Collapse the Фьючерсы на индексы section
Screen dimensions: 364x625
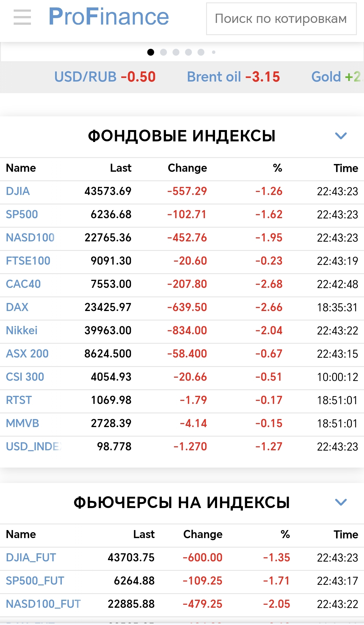[x=341, y=502]
